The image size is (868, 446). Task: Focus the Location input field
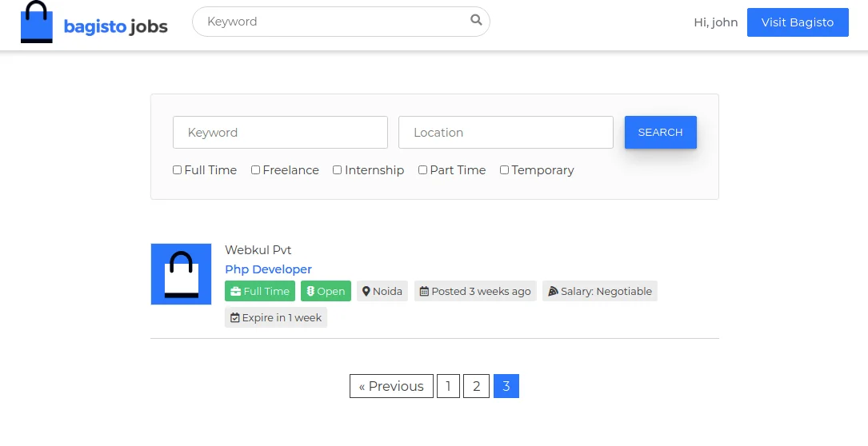(506, 132)
